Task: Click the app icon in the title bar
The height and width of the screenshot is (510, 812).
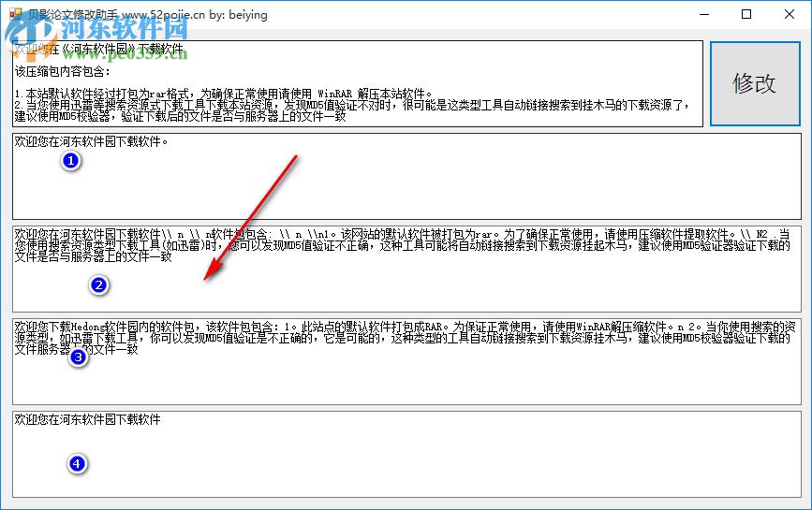Action: pyautogui.click(x=16, y=14)
